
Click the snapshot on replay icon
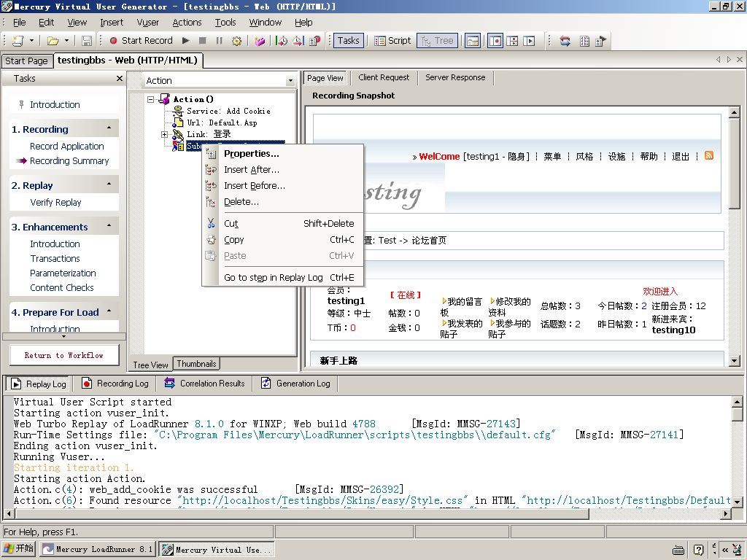pos(529,41)
